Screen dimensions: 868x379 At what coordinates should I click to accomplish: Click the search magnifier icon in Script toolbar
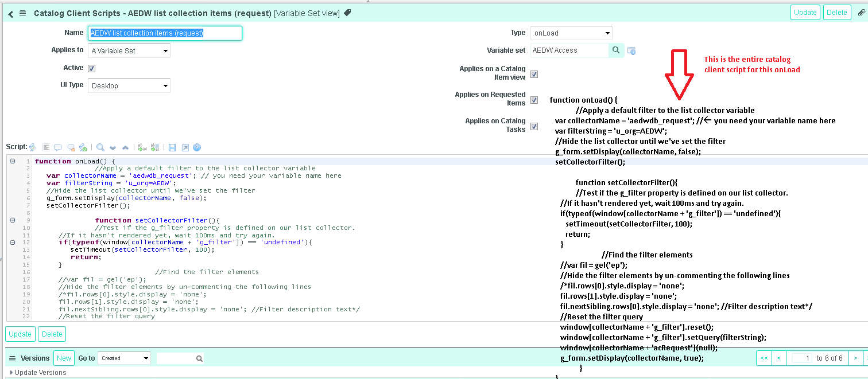[100, 147]
